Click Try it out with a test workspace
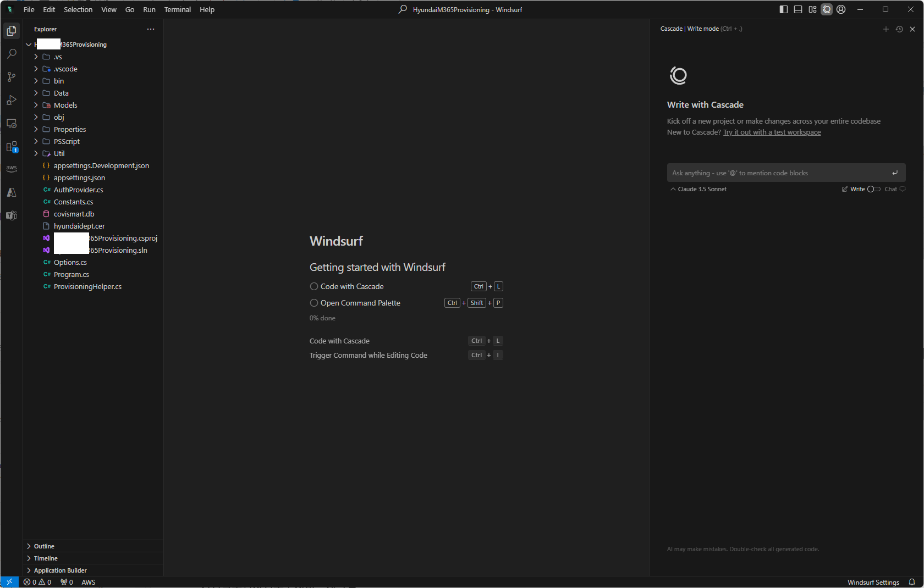The image size is (924, 588). point(772,132)
